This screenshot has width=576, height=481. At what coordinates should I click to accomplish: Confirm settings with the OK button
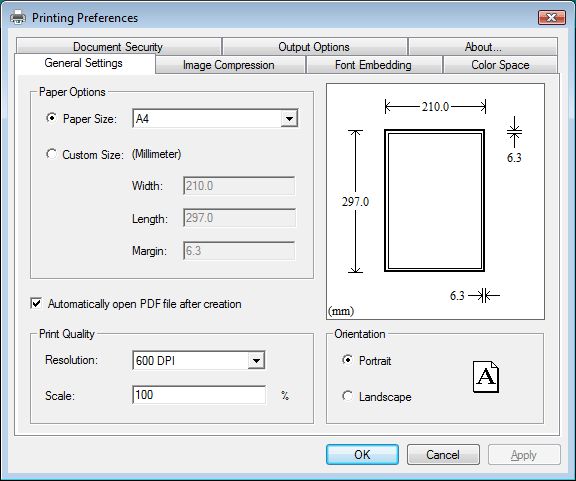coord(362,455)
